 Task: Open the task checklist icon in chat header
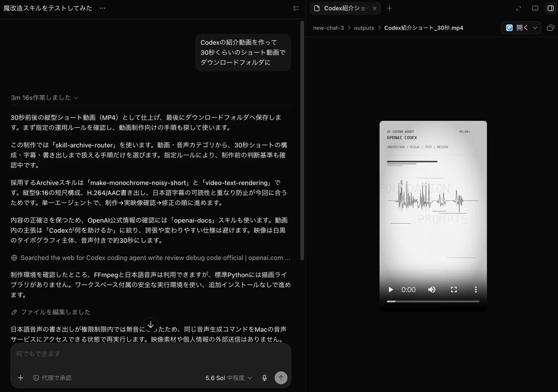(296, 8)
